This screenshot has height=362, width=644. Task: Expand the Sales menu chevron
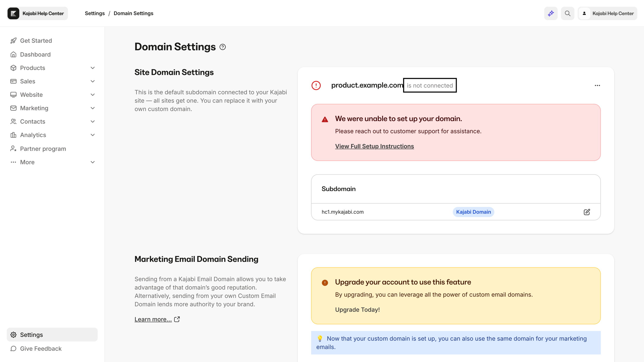click(93, 81)
